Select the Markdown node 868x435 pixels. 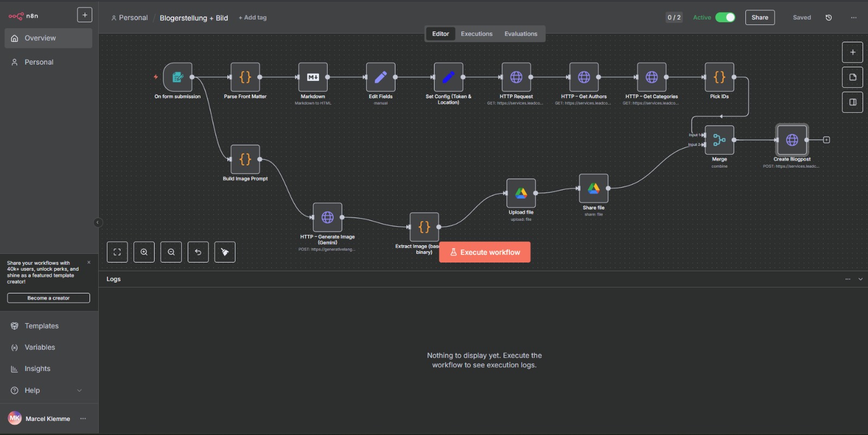[312, 77]
